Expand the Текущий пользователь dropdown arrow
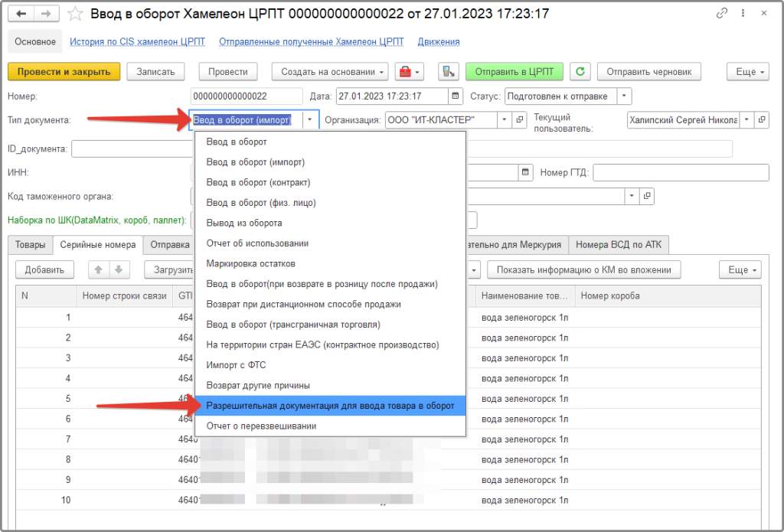Image resolution: width=784 pixels, height=532 pixels. 746,120
